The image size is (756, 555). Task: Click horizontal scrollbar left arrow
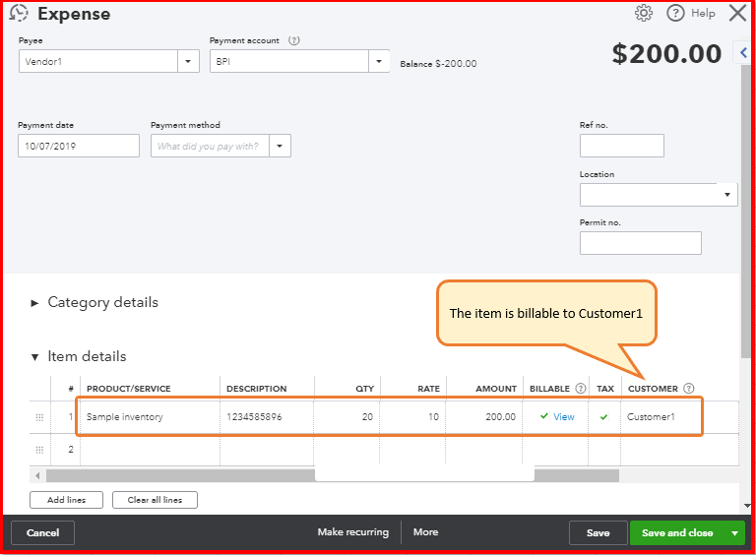tap(37, 476)
